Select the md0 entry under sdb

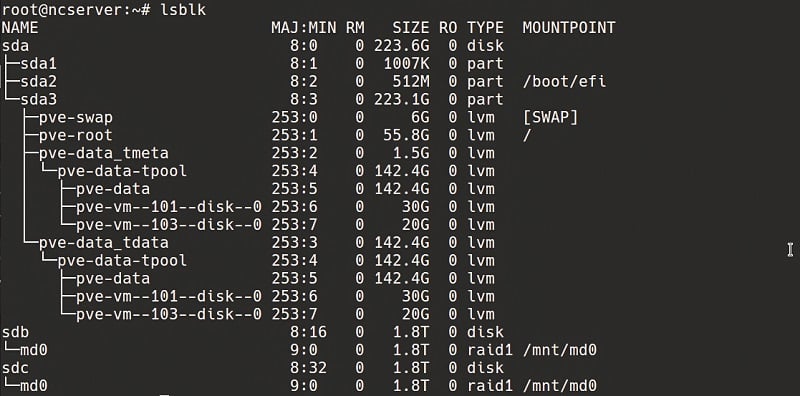[x=34, y=350]
